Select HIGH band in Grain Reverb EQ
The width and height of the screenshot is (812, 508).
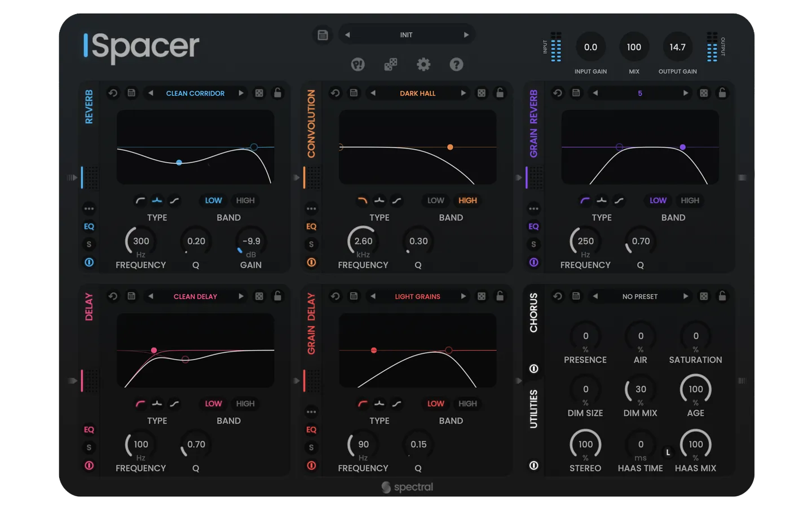click(x=690, y=200)
